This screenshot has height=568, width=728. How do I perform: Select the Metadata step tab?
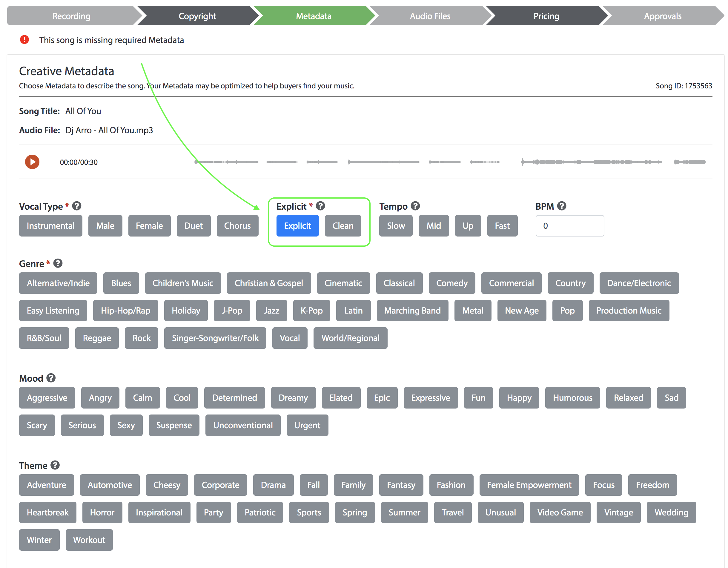point(314,16)
